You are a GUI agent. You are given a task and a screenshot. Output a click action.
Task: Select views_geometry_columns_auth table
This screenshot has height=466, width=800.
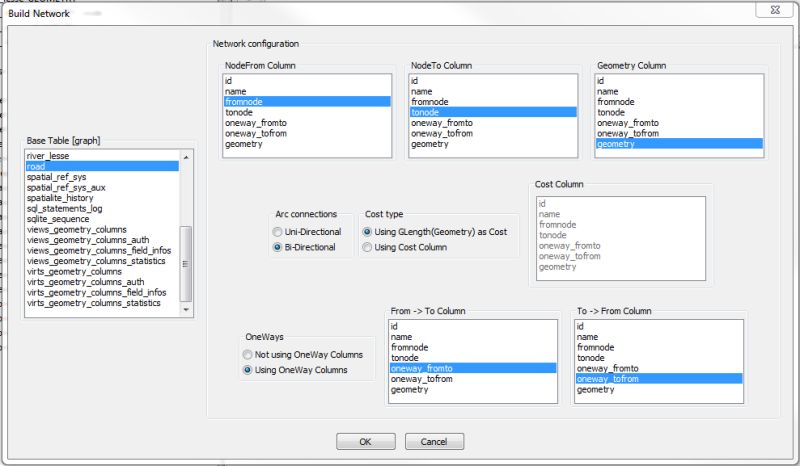click(x=102, y=239)
